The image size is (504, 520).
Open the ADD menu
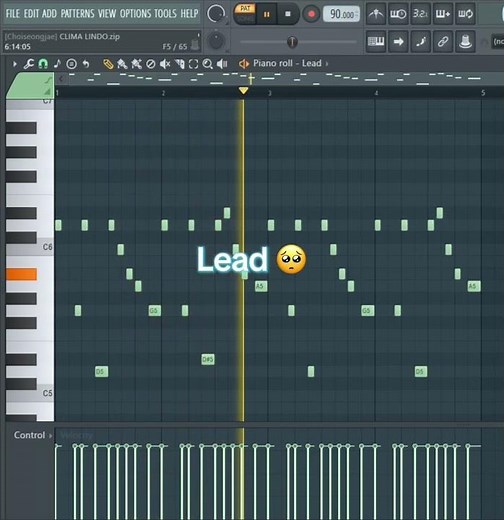click(49, 13)
